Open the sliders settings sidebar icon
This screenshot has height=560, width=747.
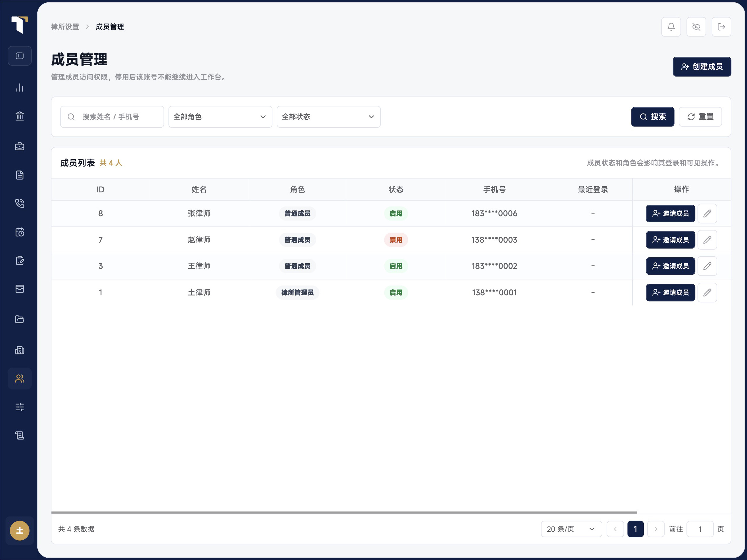20,407
